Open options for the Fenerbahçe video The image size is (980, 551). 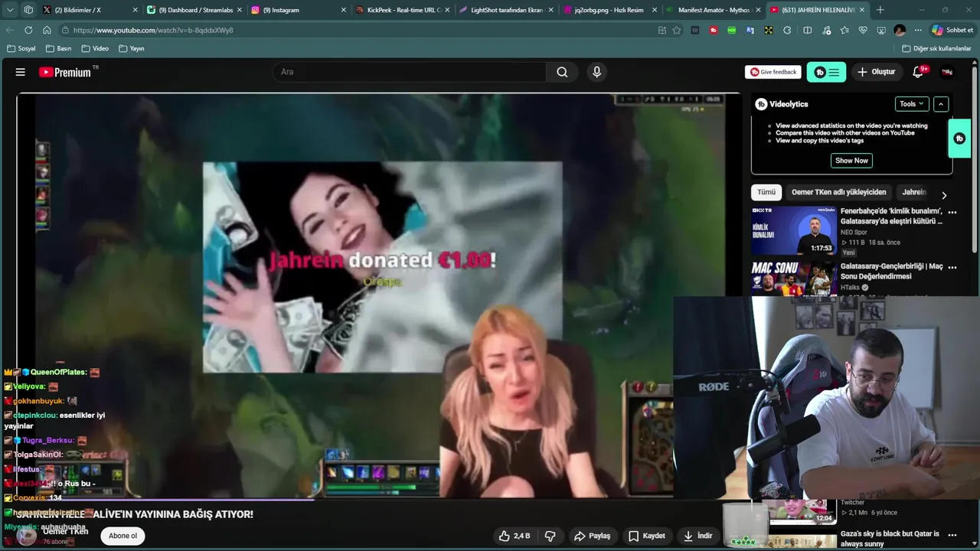952,212
